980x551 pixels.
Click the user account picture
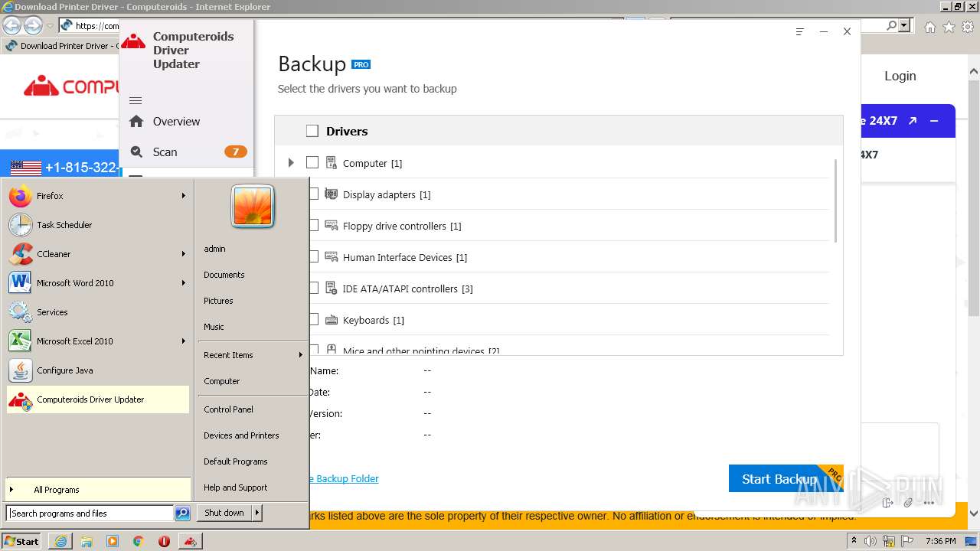coord(253,207)
